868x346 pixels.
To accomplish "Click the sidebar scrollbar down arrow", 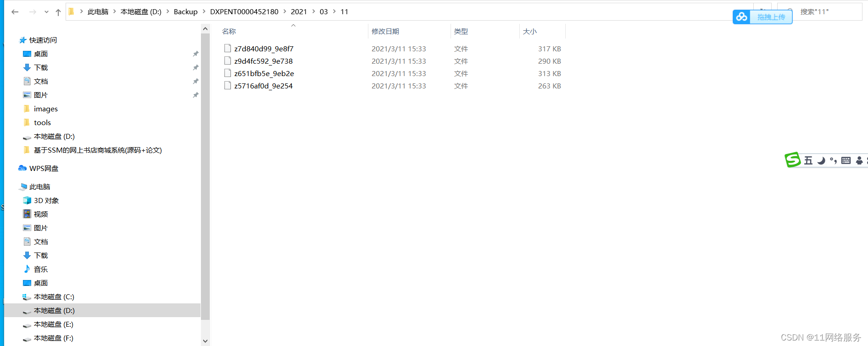I will coord(205,341).
